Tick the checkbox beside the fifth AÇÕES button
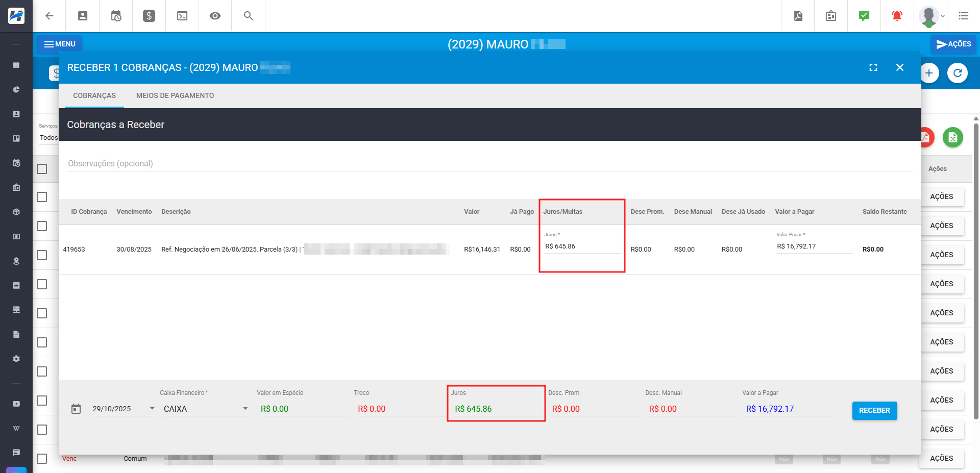The image size is (980, 473). (42, 313)
